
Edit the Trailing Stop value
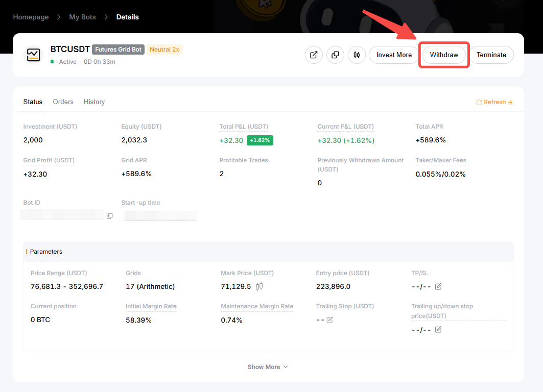330,320
